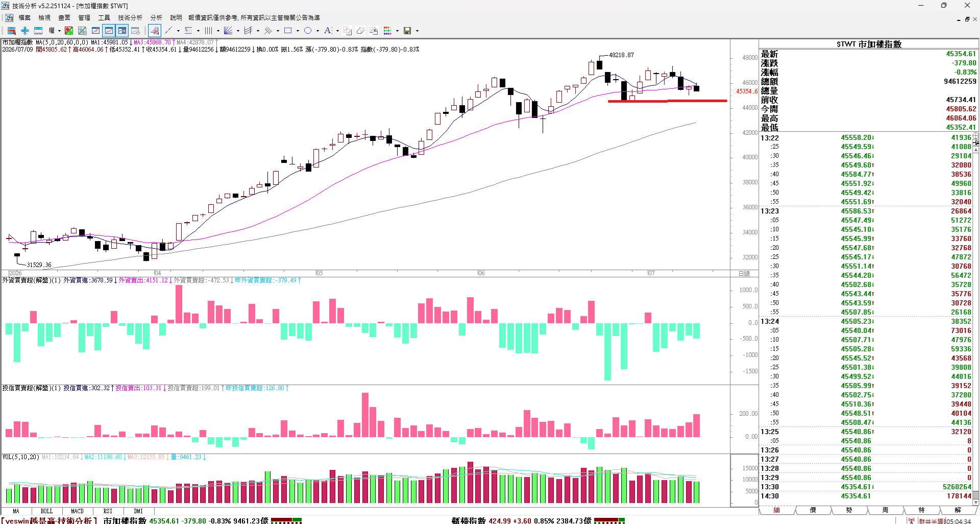Click the fan lines drawing tool
The height and width of the screenshot is (524, 980).
[x=228, y=31]
